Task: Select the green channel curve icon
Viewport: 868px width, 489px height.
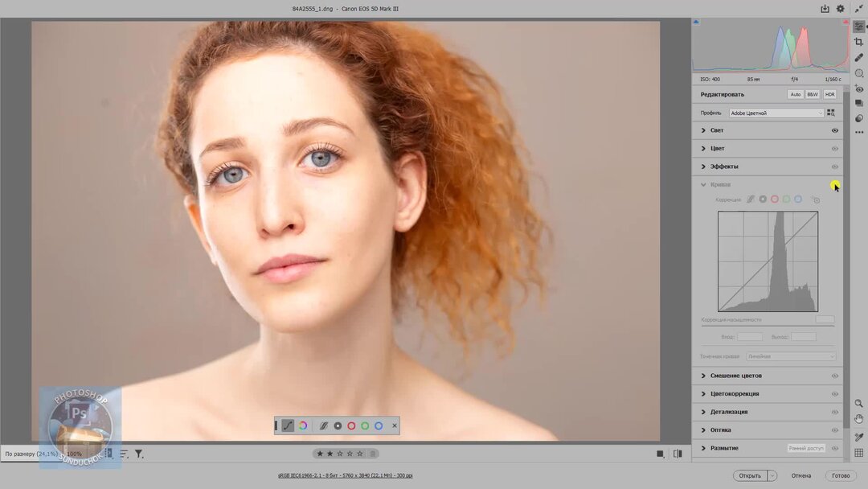Action: click(787, 199)
